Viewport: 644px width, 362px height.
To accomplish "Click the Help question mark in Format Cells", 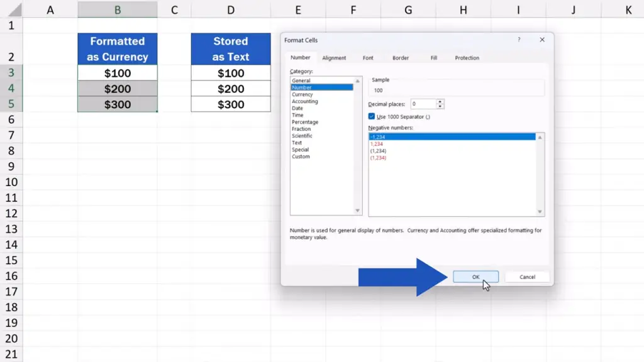I will [519, 40].
